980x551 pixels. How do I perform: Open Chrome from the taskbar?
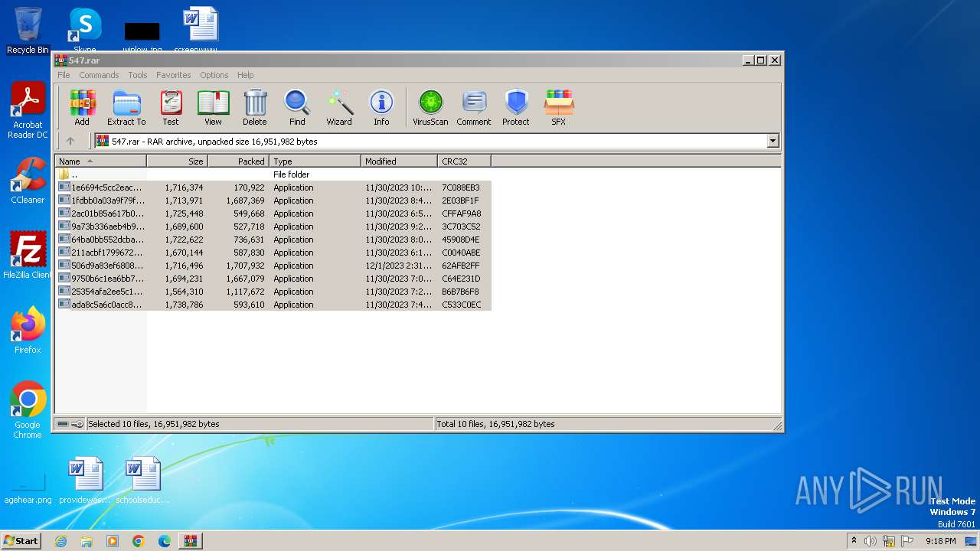tap(139, 541)
